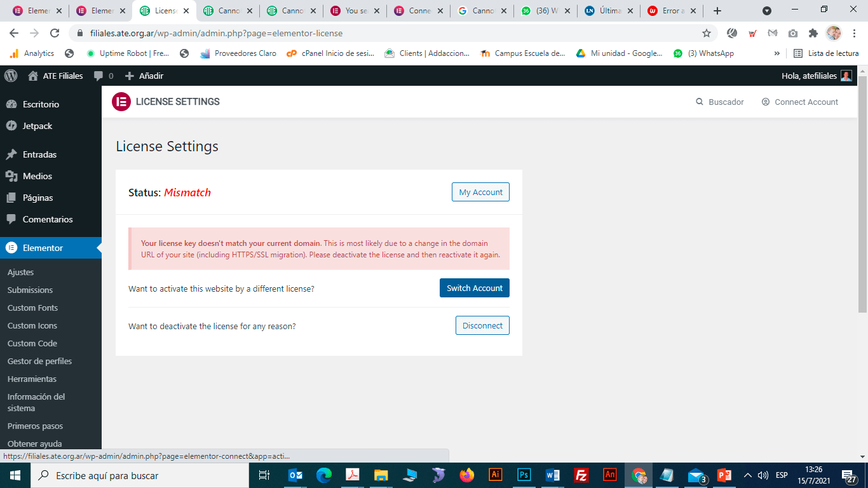Open Gestor de perfiles

tap(39, 361)
